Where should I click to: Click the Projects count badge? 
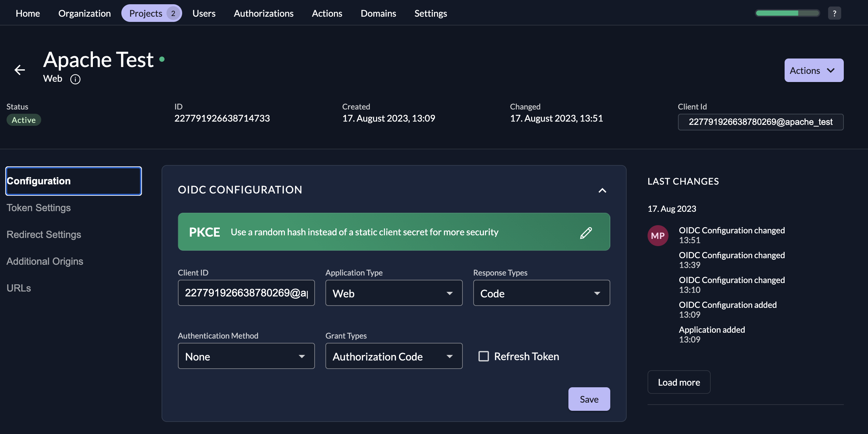tap(173, 13)
